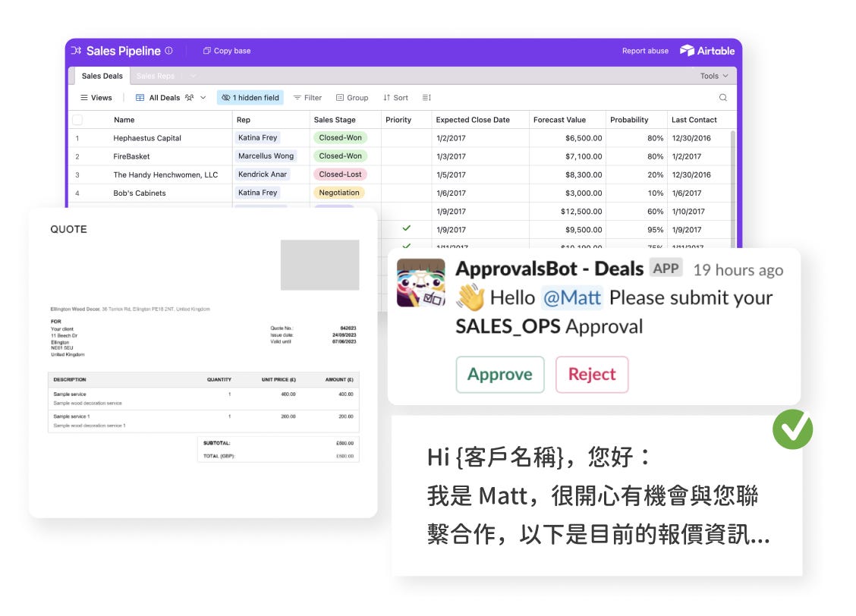Toggle Priority checkmark in the $9,500.00 row

[x=406, y=228]
